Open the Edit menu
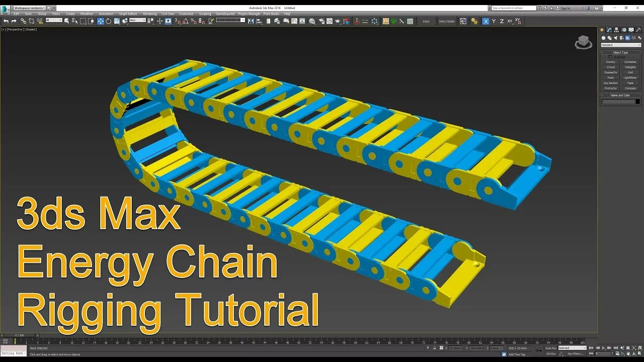 point(16,14)
